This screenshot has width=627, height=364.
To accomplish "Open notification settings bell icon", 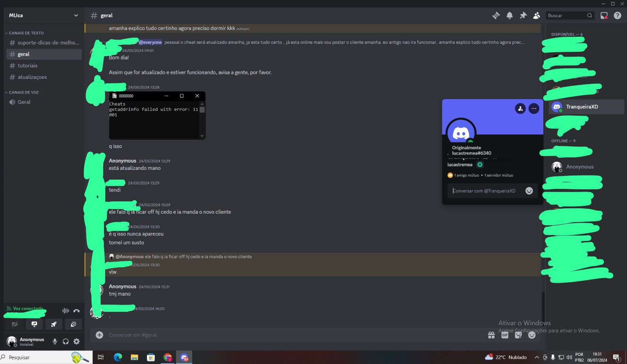I will pyautogui.click(x=510, y=15).
